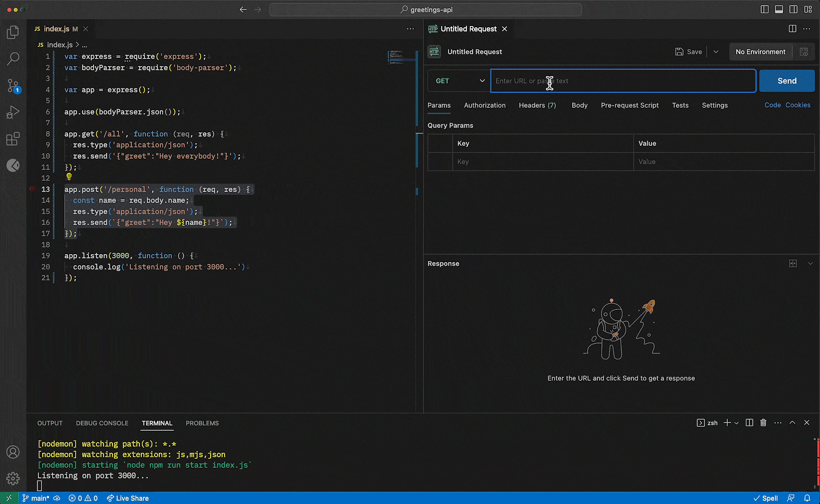Toggle the primary side bar layout icon
The height and width of the screenshot is (504, 820).
tap(764, 9)
